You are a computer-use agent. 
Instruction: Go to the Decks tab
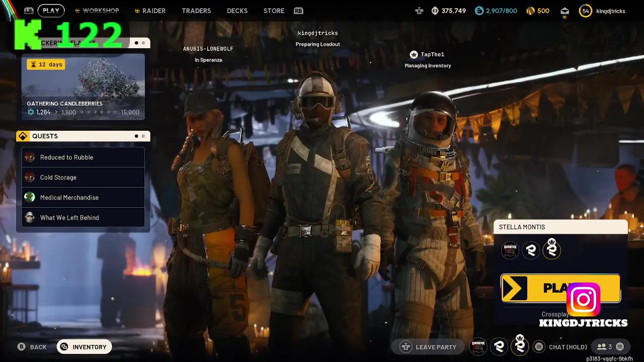click(x=237, y=11)
